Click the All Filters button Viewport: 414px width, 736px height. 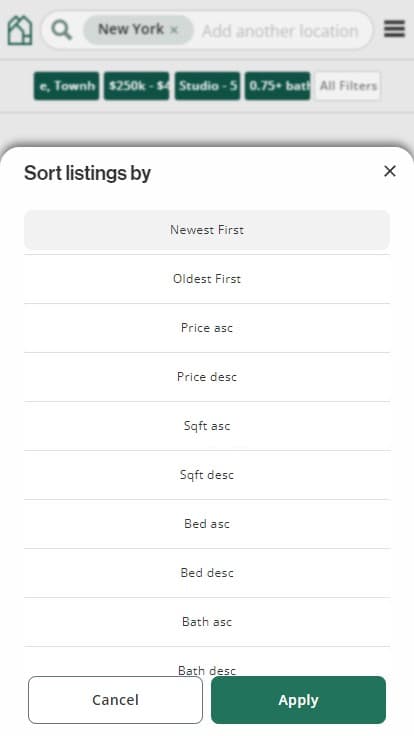(x=348, y=86)
